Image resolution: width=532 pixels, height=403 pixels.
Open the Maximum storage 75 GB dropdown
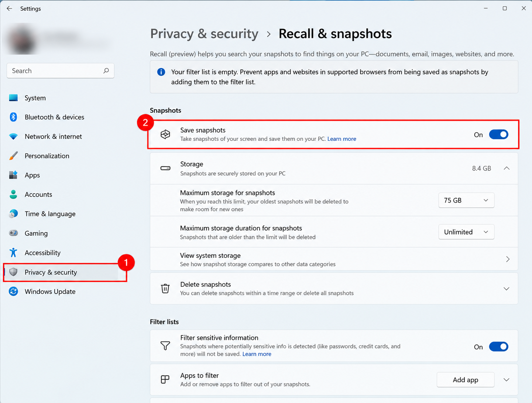466,200
